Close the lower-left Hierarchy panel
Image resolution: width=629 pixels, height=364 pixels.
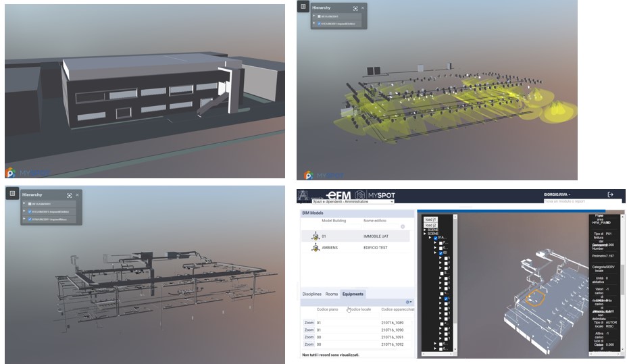77,194
